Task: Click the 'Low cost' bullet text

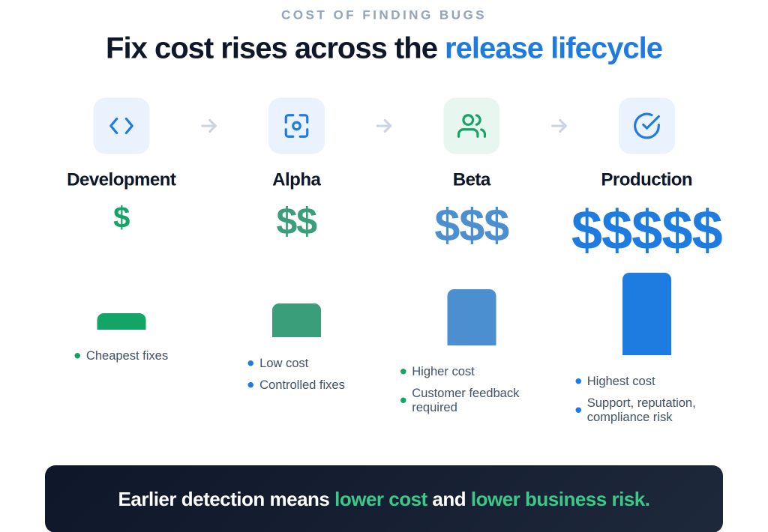Action: (283, 363)
